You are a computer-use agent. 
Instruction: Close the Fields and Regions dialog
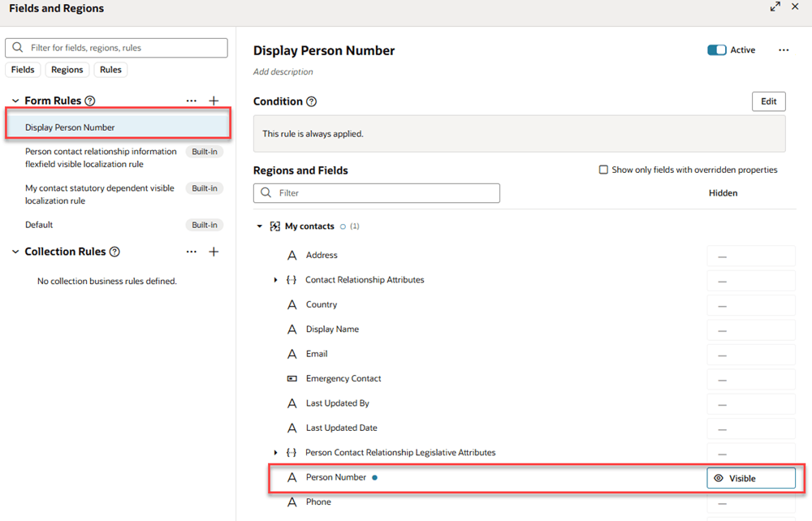(x=795, y=6)
